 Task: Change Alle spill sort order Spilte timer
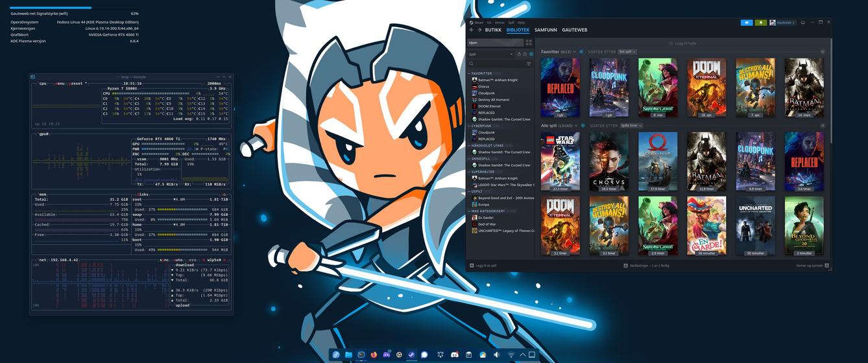[x=631, y=126]
